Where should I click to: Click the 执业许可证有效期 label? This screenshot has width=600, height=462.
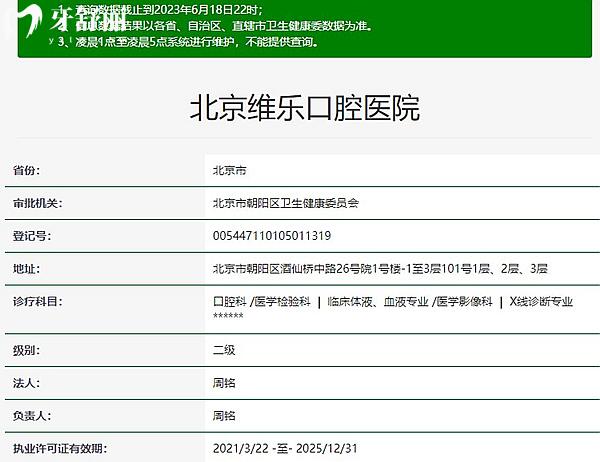click(60, 448)
